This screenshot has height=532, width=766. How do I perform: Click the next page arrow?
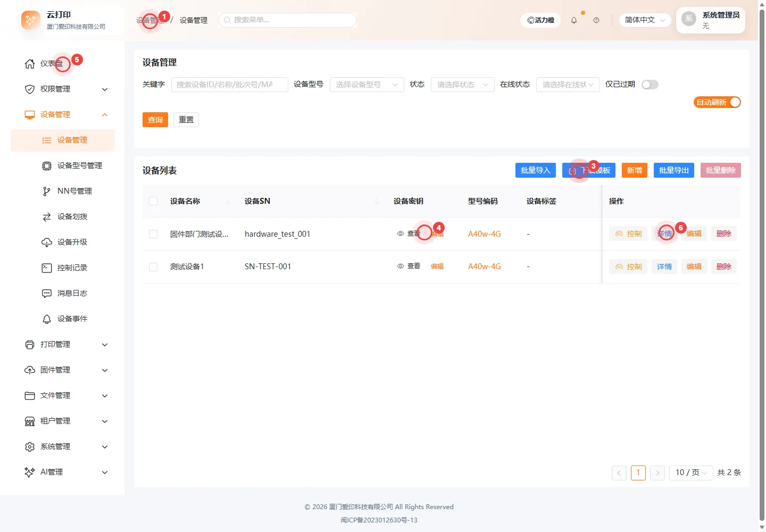click(657, 472)
